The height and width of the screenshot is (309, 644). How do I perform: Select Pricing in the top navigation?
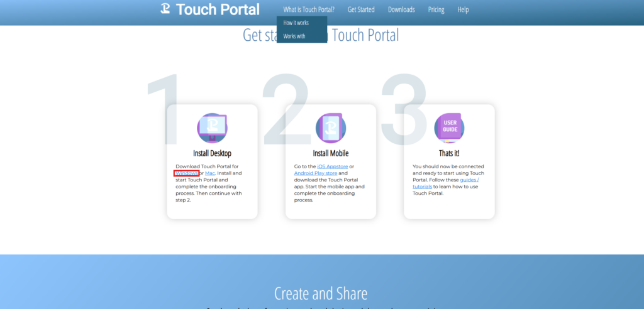436,9
